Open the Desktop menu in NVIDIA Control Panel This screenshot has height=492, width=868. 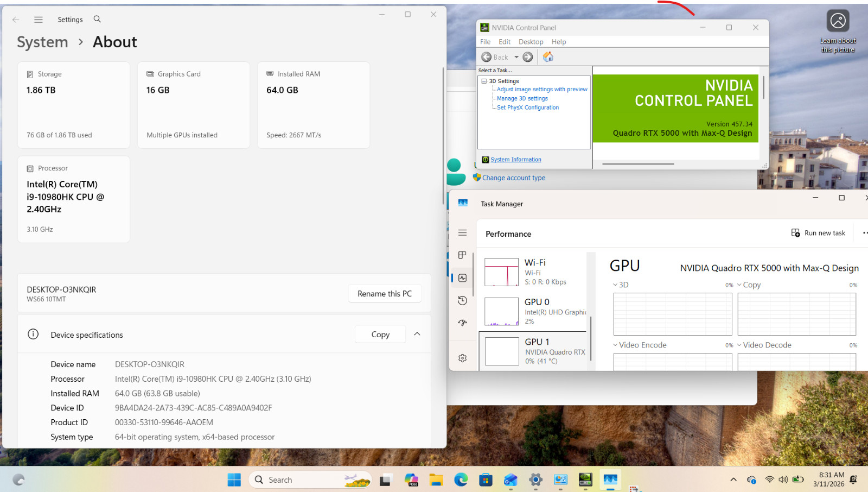click(531, 42)
